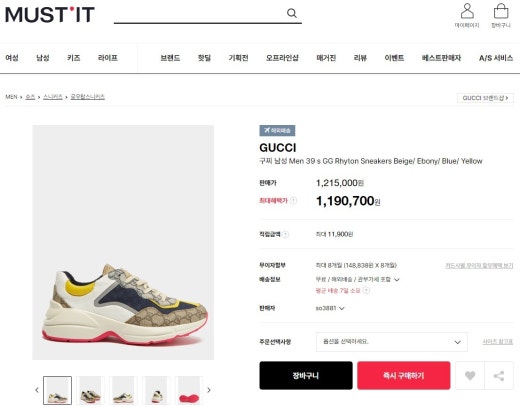Open the order option select box
520x407 pixels.
point(391,342)
